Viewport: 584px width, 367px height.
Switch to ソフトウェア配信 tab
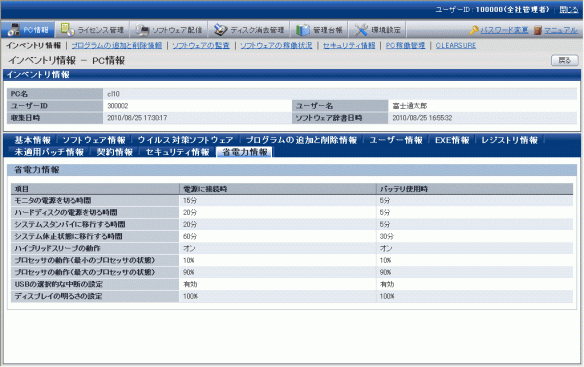click(169, 29)
